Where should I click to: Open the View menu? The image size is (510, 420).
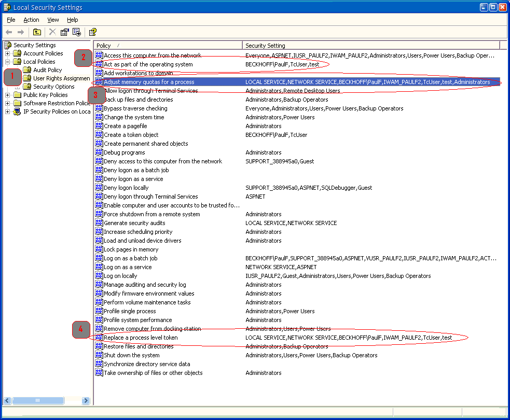(53, 20)
